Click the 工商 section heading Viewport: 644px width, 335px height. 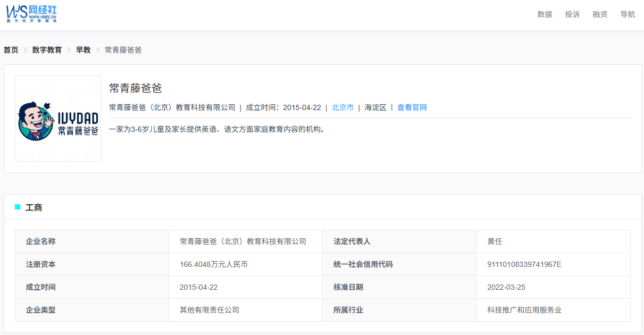pos(34,207)
